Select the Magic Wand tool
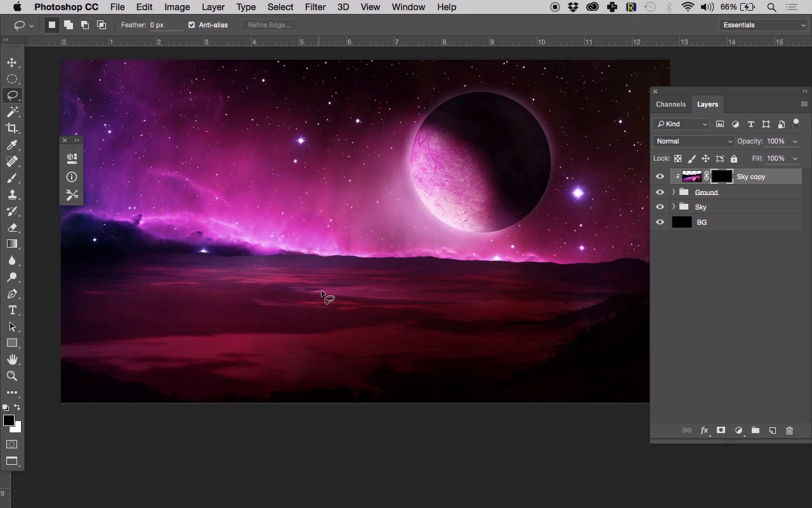Image resolution: width=812 pixels, height=508 pixels. (12, 112)
